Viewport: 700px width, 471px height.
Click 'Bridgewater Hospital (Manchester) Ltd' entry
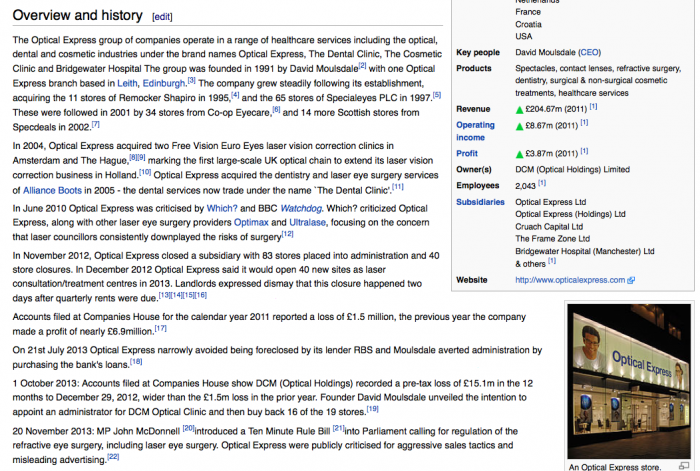585,251
